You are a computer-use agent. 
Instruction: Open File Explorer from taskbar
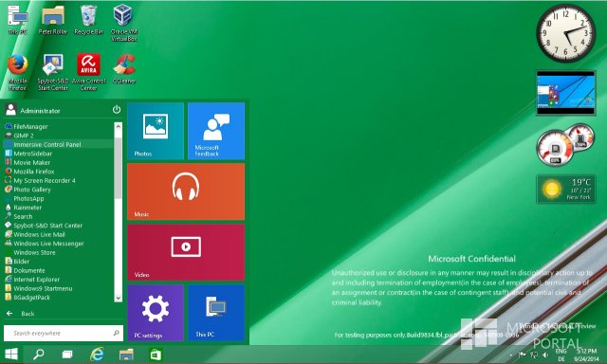coord(126,355)
